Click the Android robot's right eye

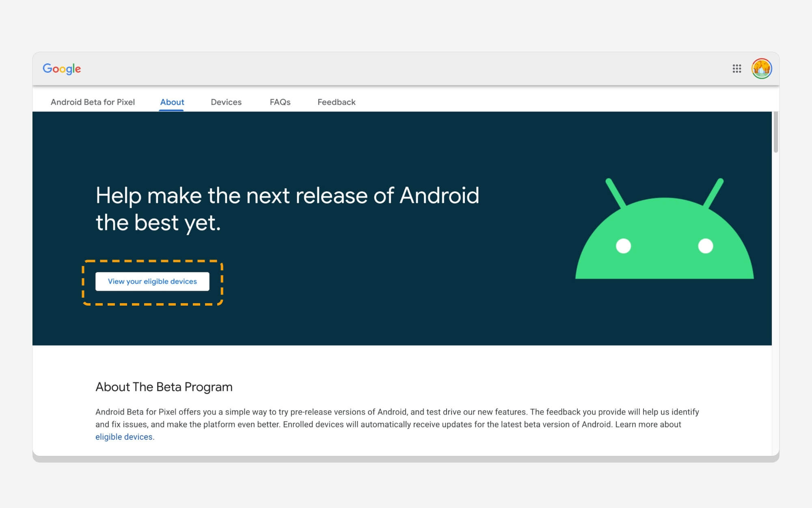coord(705,246)
